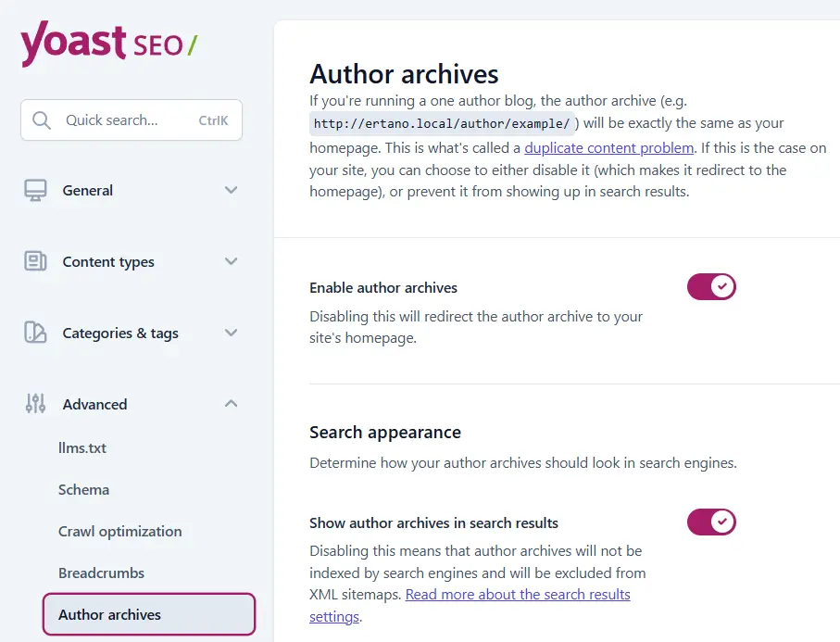Viewport: 840px width, 642px height.
Task: Click the Advanced sliders icon
Action: (x=35, y=403)
